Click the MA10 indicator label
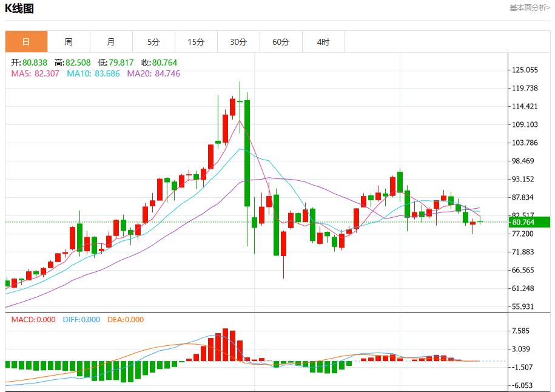The image size is (555, 392). coord(93,73)
